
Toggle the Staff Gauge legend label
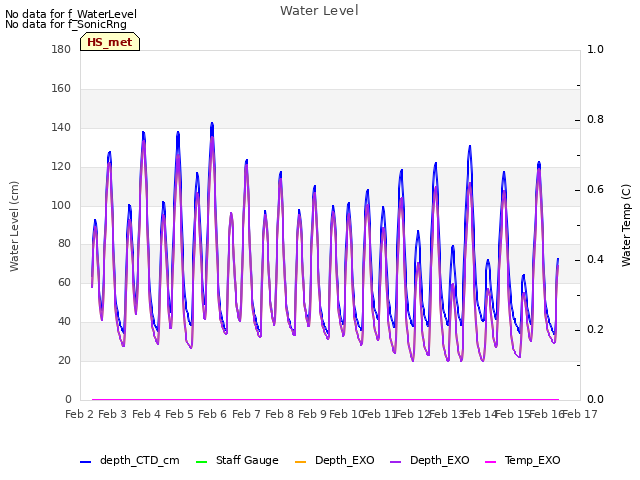[x=247, y=461]
